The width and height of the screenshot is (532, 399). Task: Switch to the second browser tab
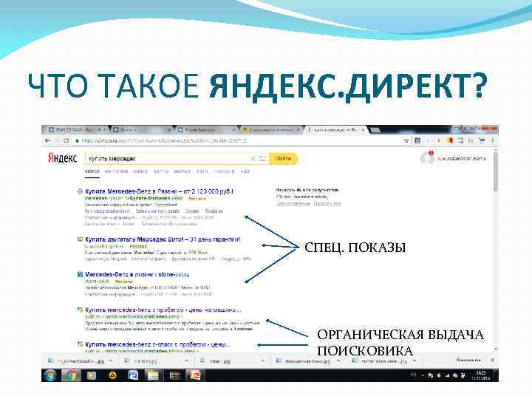(x=141, y=129)
